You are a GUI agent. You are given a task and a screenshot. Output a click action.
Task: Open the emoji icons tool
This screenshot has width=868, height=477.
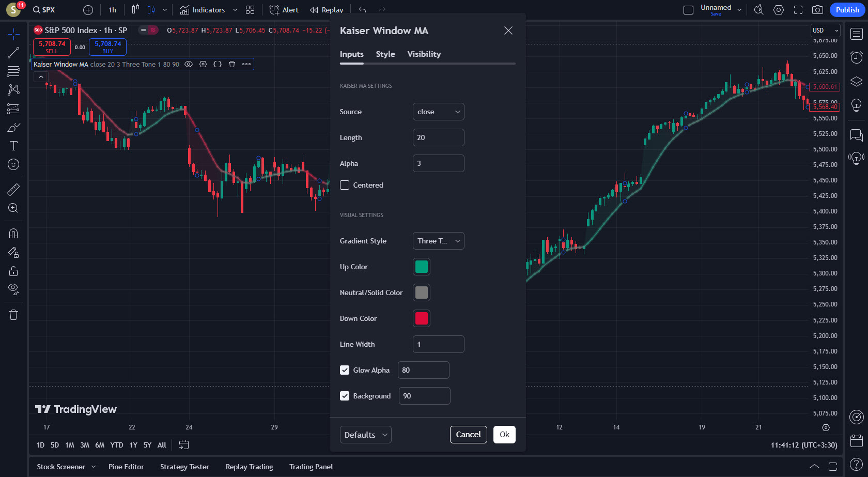(x=13, y=164)
